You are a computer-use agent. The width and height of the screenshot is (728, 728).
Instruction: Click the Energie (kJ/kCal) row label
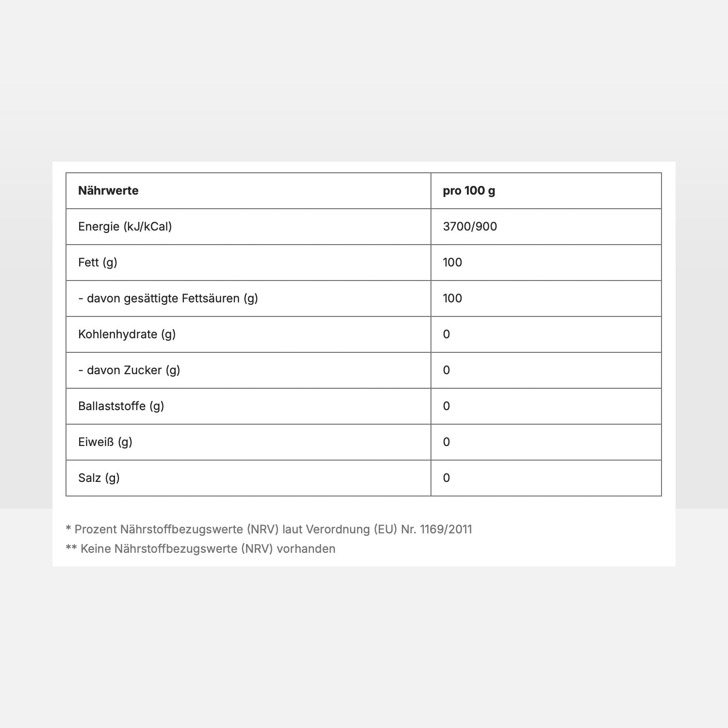pos(125,227)
